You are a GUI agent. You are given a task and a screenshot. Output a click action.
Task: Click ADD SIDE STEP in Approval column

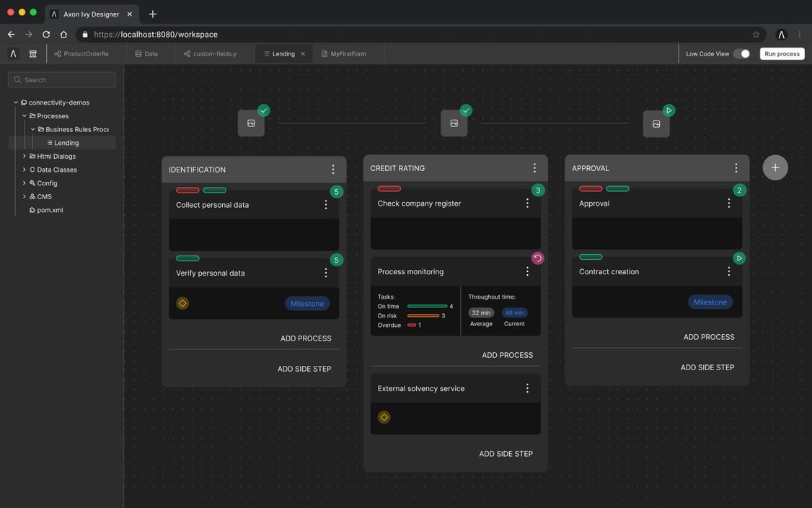tap(707, 367)
